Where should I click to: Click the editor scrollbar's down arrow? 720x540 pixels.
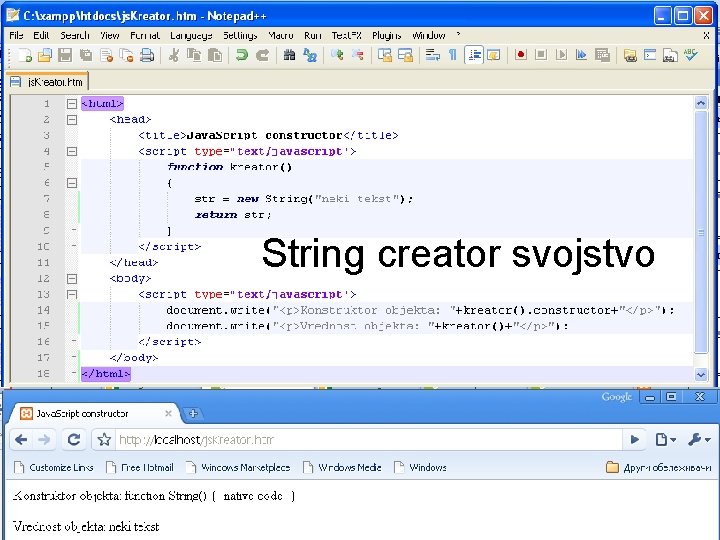[x=701, y=374]
